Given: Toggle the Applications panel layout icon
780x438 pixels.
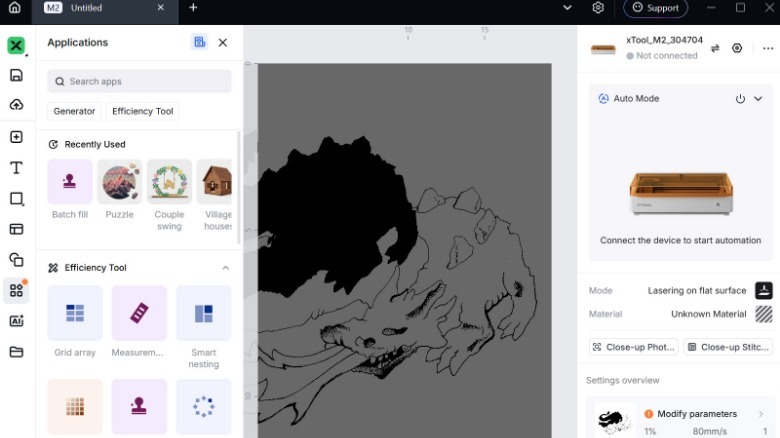Looking at the screenshot, I should click(199, 42).
